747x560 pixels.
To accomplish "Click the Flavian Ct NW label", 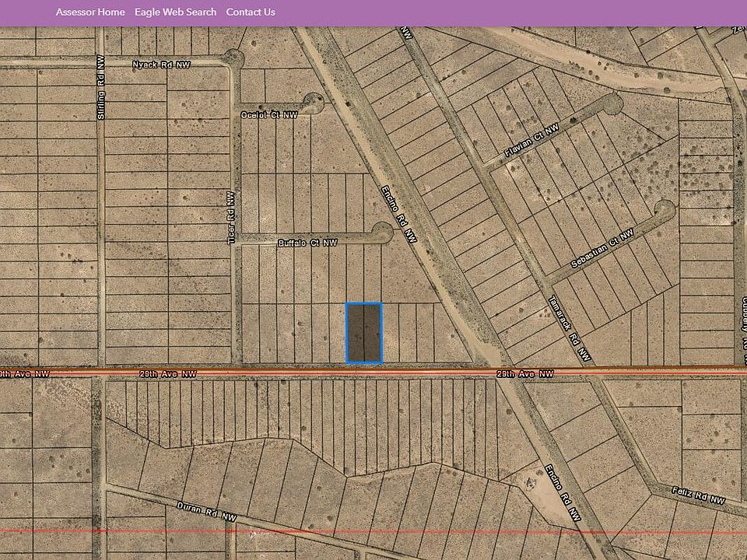I will pos(531,141).
